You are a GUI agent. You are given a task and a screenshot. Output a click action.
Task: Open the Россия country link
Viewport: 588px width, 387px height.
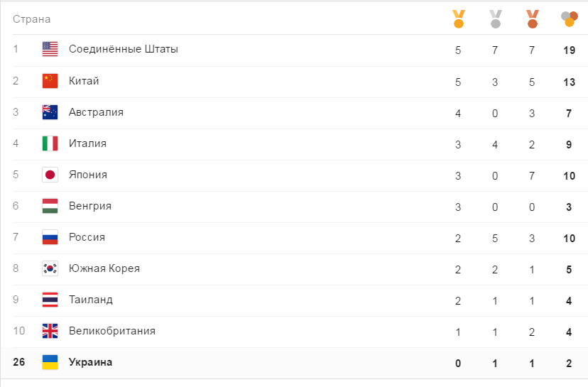pyautogui.click(x=87, y=237)
